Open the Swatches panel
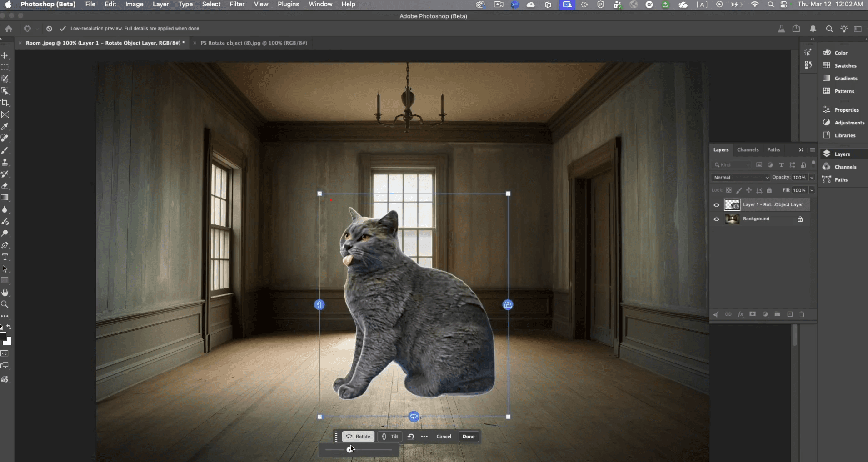 844,65
